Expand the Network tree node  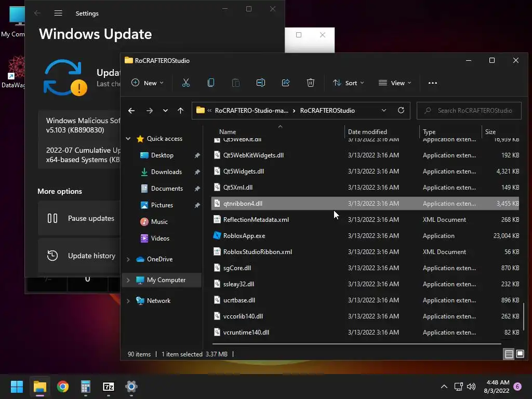[128, 301]
